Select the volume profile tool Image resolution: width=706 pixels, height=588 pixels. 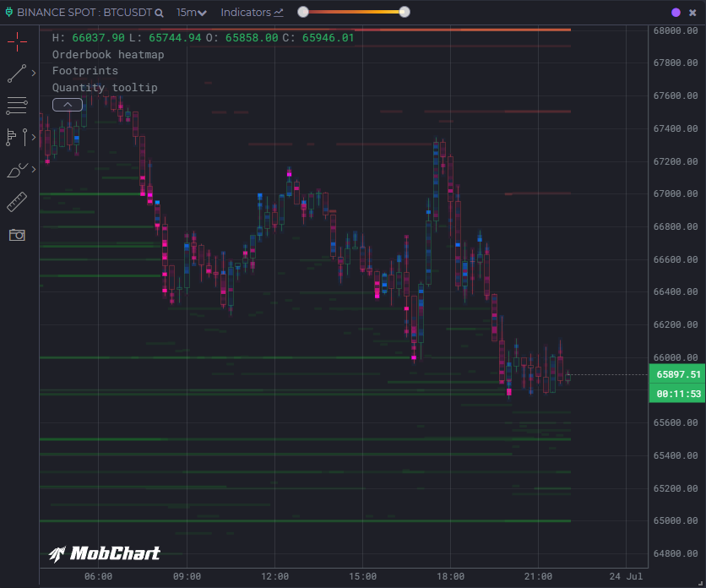click(11, 138)
